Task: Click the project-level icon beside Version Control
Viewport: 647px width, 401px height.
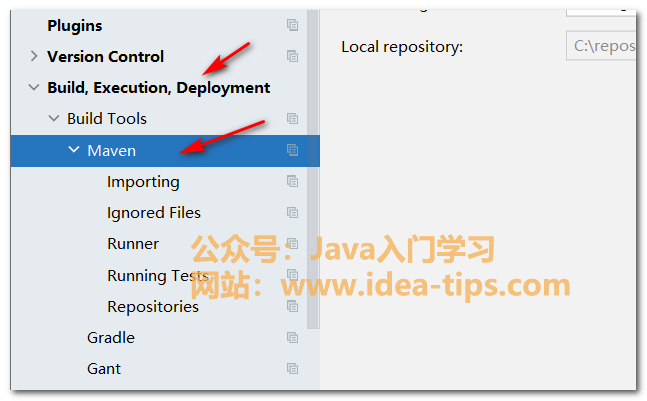Action: click(292, 56)
